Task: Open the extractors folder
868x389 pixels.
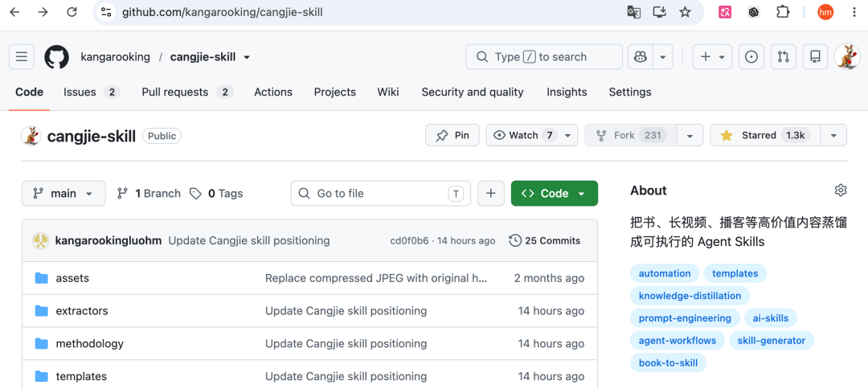Action: [x=82, y=311]
